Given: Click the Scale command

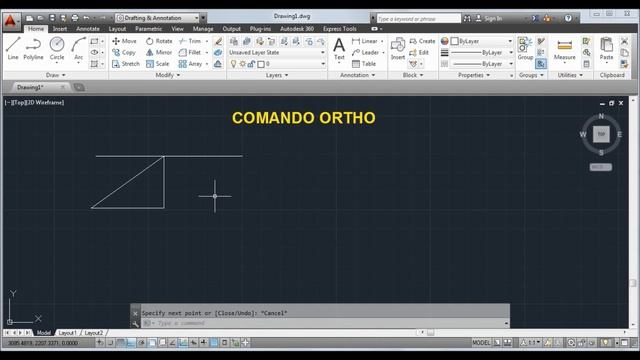Looking at the screenshot, I should (x=158, y=64).
